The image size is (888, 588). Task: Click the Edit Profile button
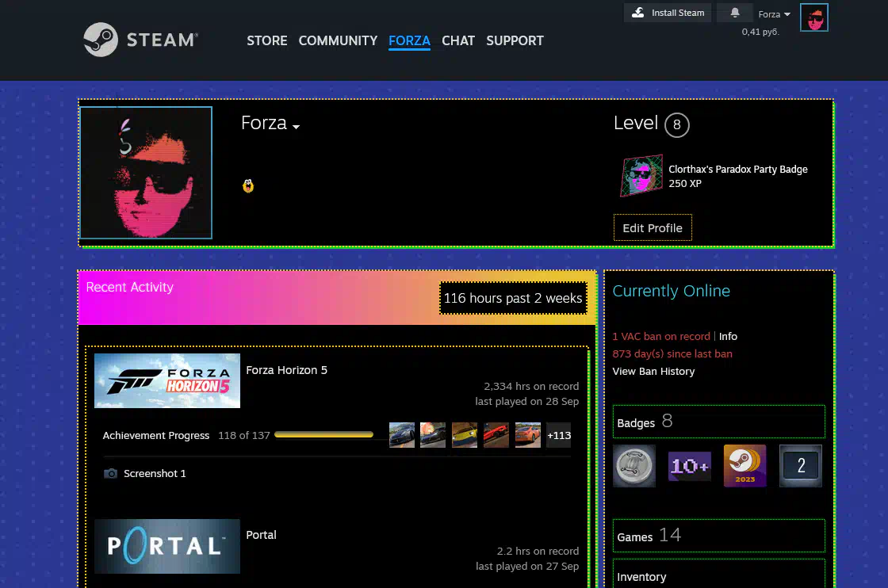pos(653,227)
